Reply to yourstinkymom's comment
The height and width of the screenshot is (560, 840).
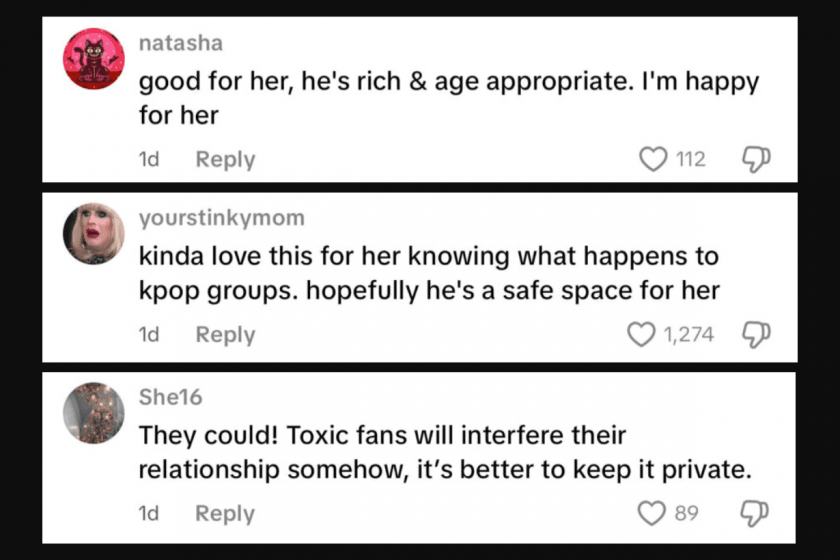(225, 335)
